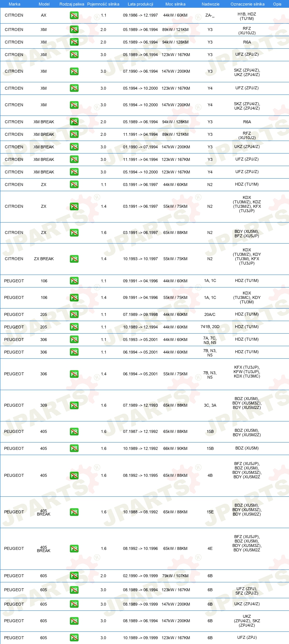Select production years '09.1991 -> 04.1996' for 106 1.4
This screenshot has height=644, width=289.
pyautogui.click(x=140, y=297)
